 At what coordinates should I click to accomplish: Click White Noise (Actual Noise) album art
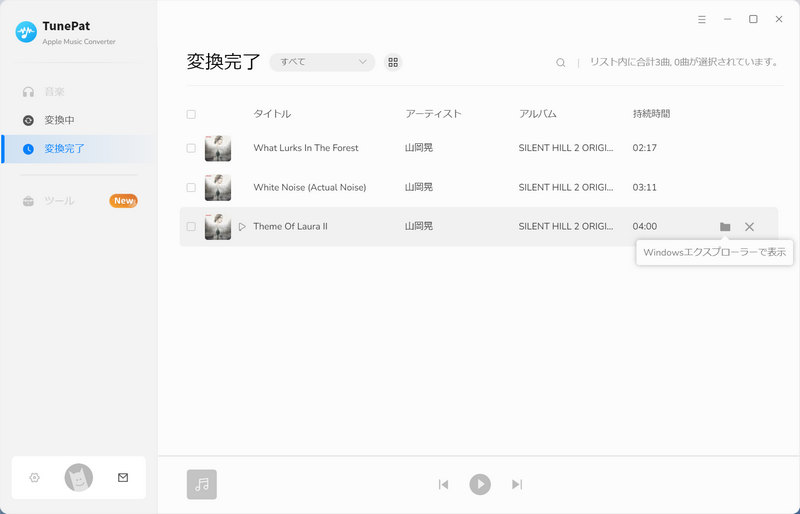(218, 187)
